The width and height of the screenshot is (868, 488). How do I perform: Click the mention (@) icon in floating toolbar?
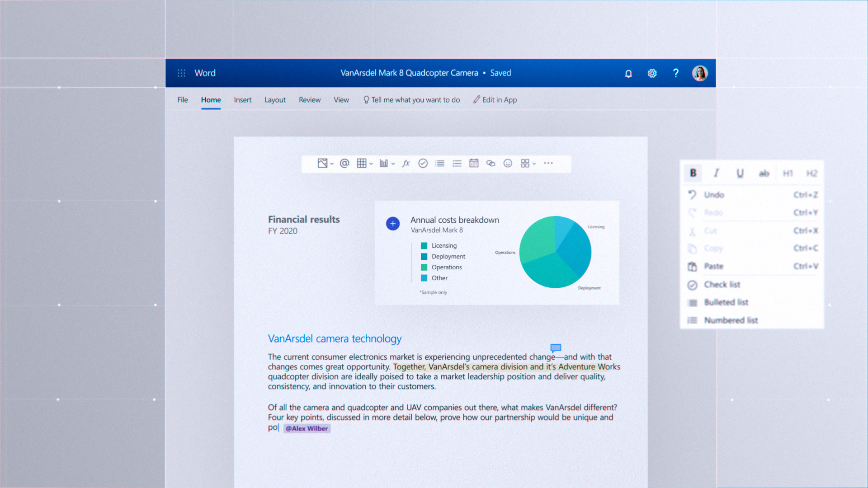344,164
